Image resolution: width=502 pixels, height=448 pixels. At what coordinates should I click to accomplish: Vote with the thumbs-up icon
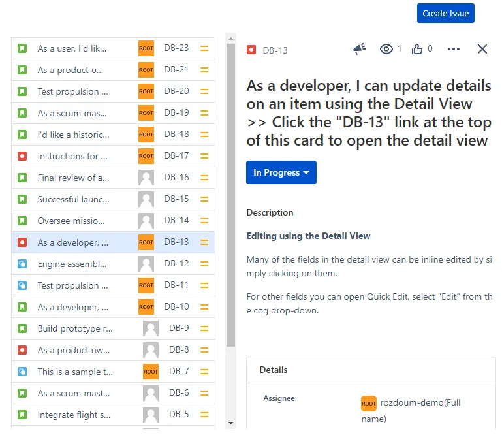pyautogui.click(x=417, y=49)
